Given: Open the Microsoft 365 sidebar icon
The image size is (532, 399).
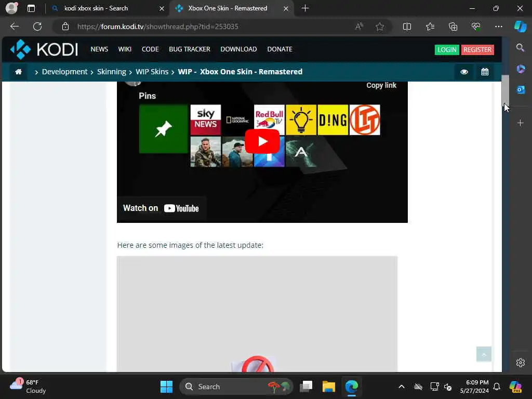Looking at the screenshot, I should [521, 69].
